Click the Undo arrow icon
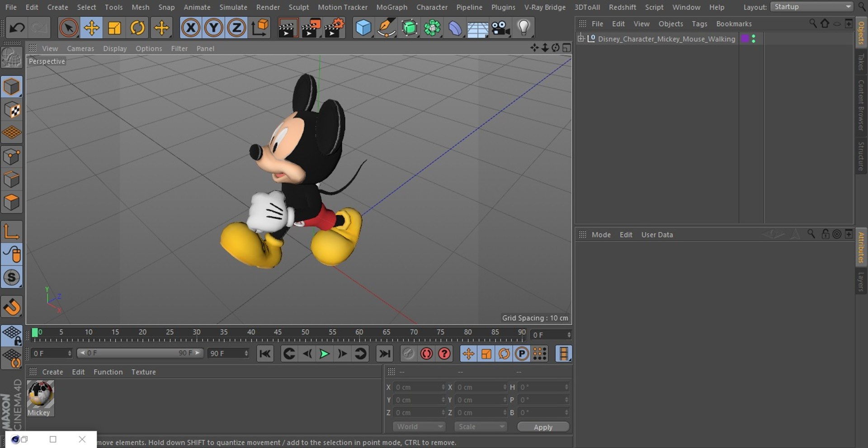This screenshot has width=868, height=448. (17, 28)
